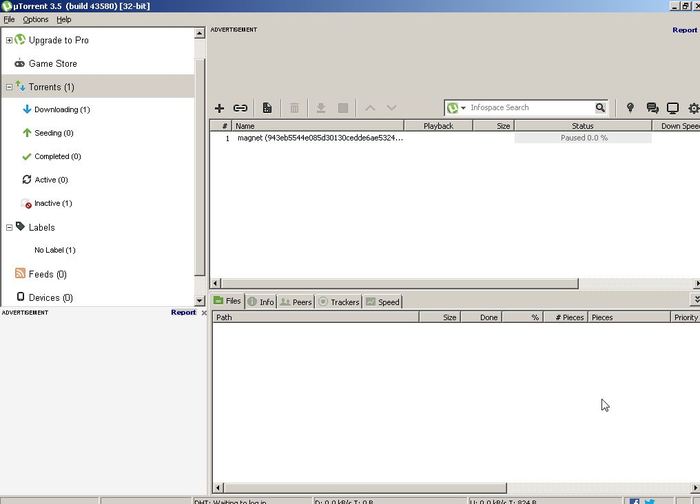Expand the Upgrade to Pro tree node
This screenshot has width=700, height=504.
[x=9, y=40]
